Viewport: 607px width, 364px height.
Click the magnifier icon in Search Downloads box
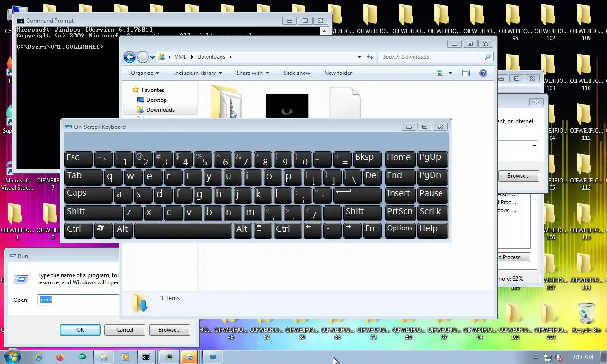point(487,57)
